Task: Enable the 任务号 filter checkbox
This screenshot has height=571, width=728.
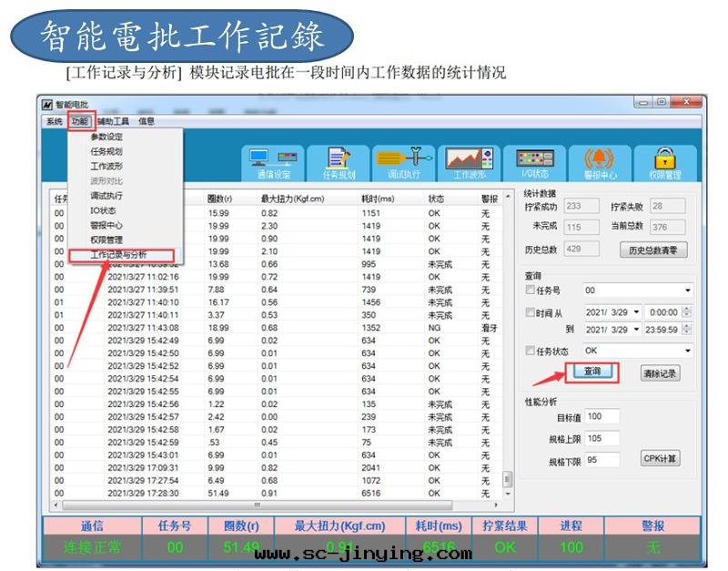Action: pos(530,291)
